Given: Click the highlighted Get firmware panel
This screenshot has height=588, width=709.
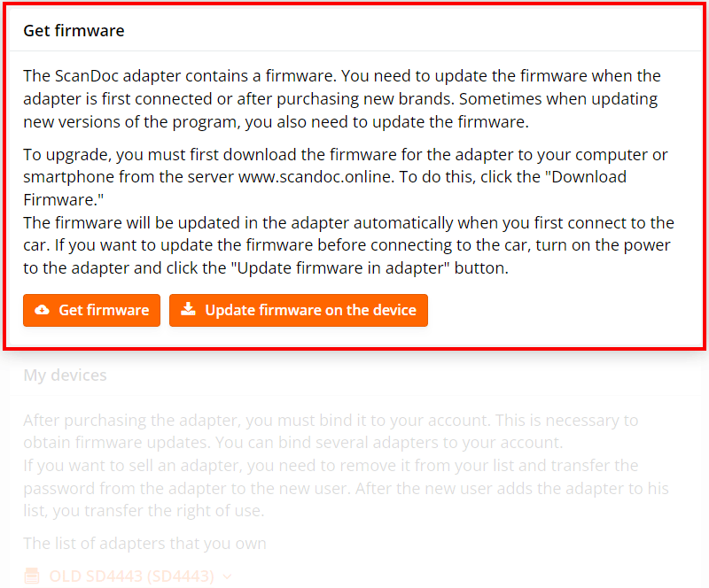Looking at the screenshot, I should [x=354, y=173].
